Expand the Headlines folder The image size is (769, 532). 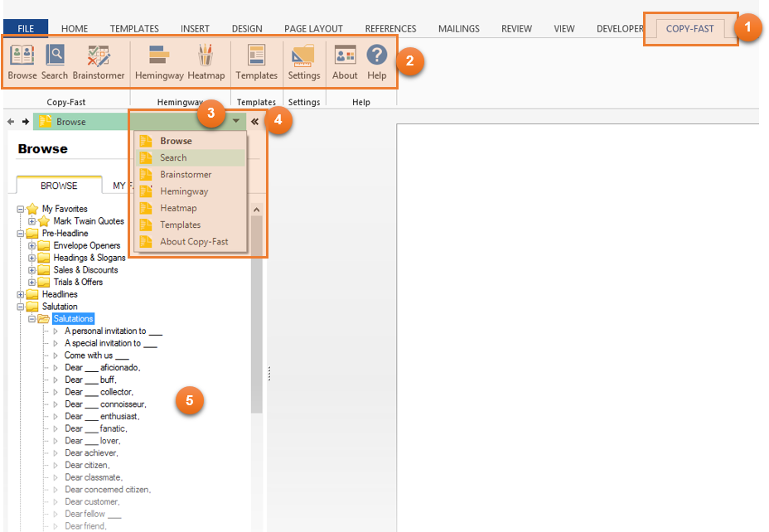(x=21, y=295)
